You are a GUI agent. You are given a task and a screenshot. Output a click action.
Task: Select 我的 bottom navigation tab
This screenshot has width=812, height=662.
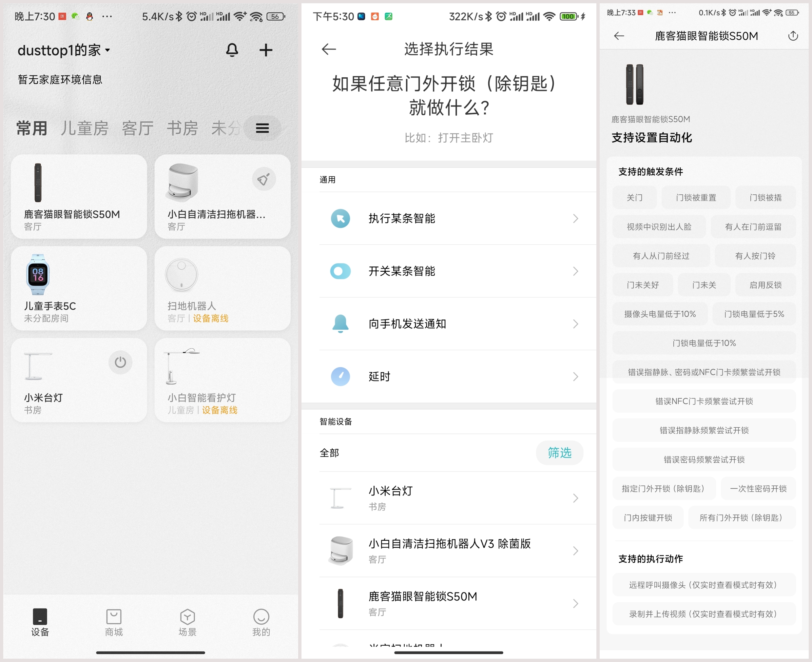(261, 622)
